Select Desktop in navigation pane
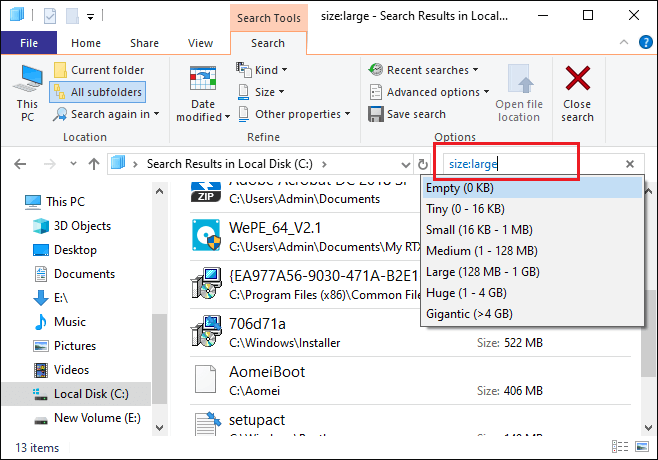Viewport: 658px width, 460px height. [75, 250]
